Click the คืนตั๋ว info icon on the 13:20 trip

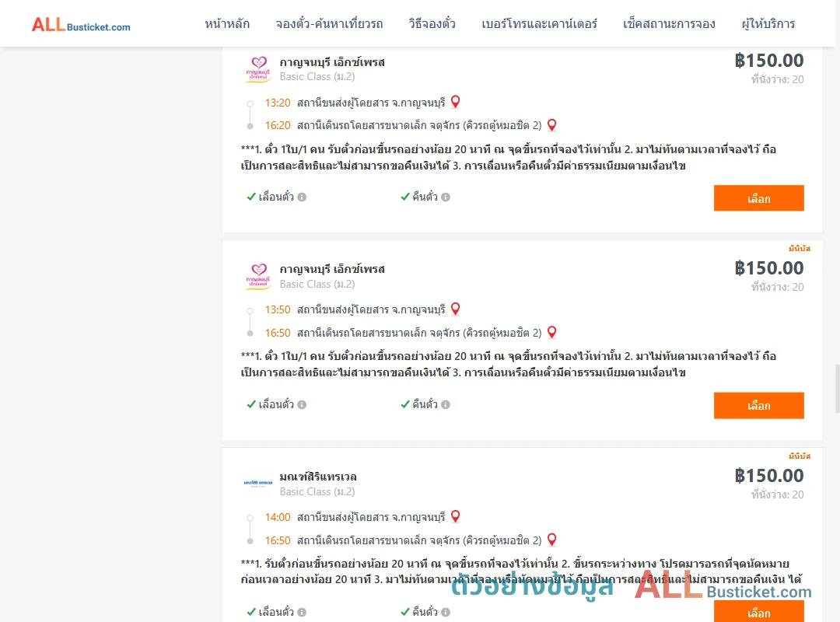[446, 197]
